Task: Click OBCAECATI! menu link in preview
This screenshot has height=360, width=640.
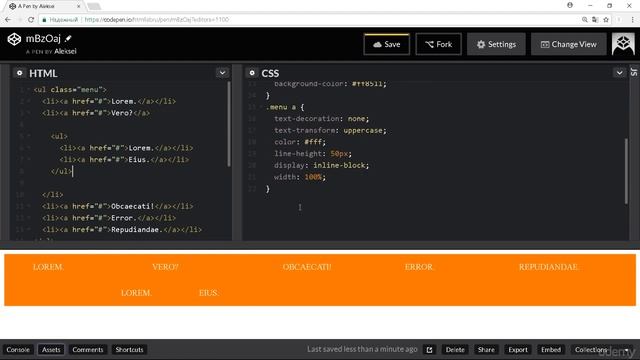Action: click(x=307, y=267)
